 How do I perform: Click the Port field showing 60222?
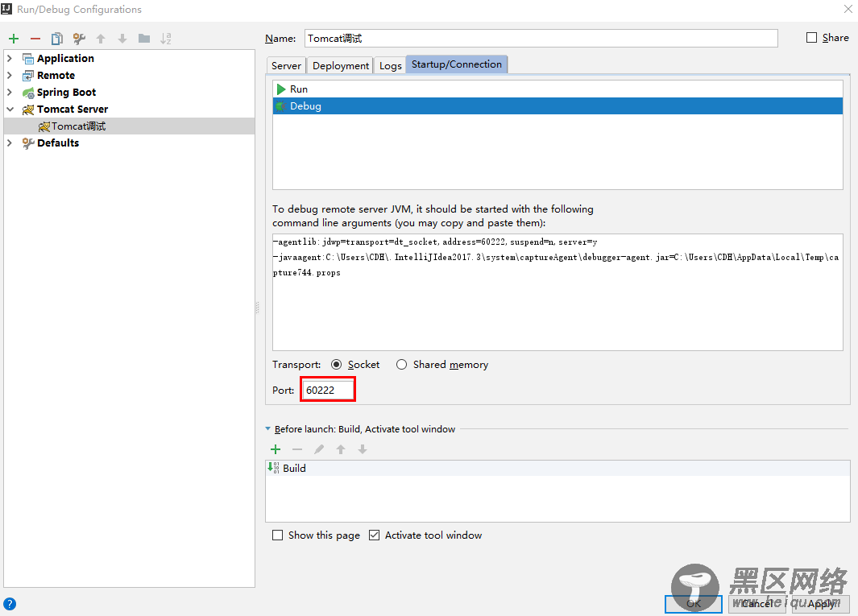pyautogui.click(x=328, y=390)
